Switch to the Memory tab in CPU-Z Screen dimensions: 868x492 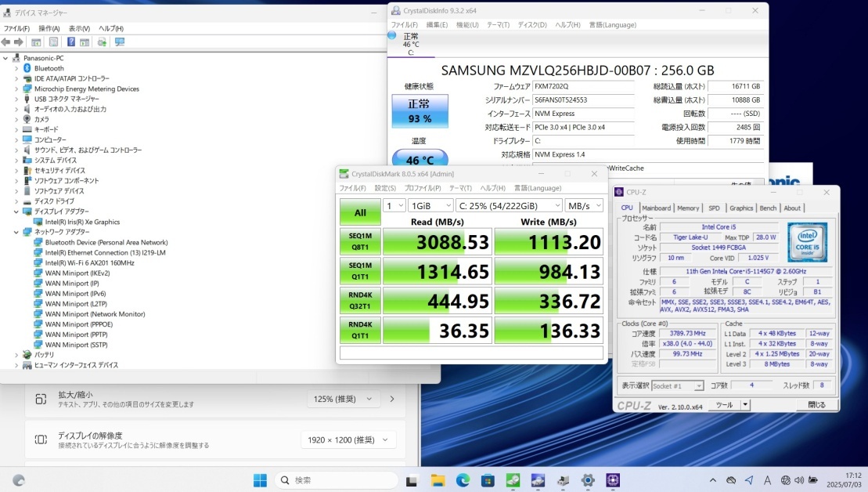tap(688, 208)
